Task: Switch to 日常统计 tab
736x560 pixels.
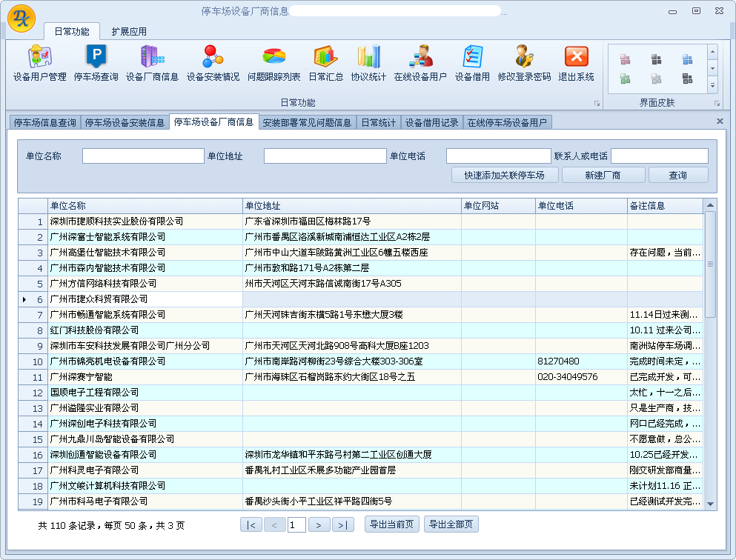Action: click(x=378, y=122)
